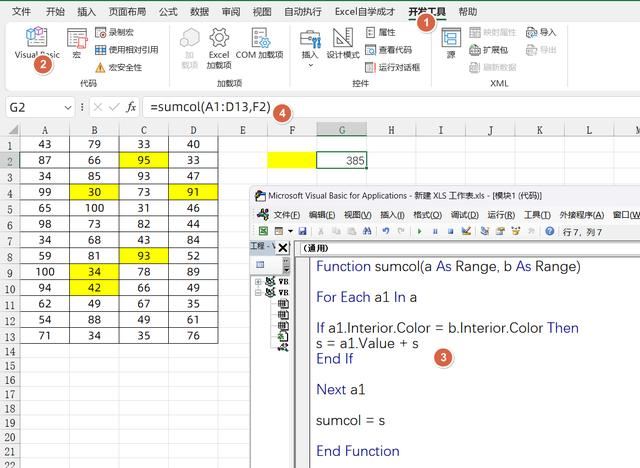Select the yellow cell F2
640x468 pixels.
292,160
